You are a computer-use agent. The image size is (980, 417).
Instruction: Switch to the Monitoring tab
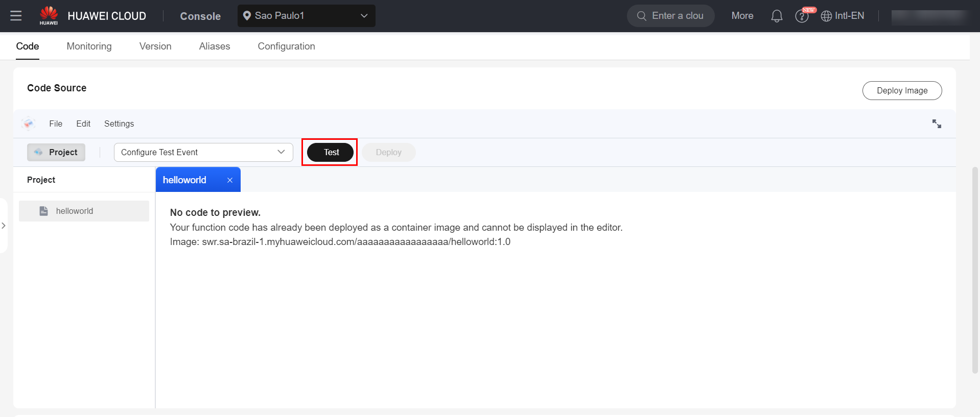coord(89,46)
